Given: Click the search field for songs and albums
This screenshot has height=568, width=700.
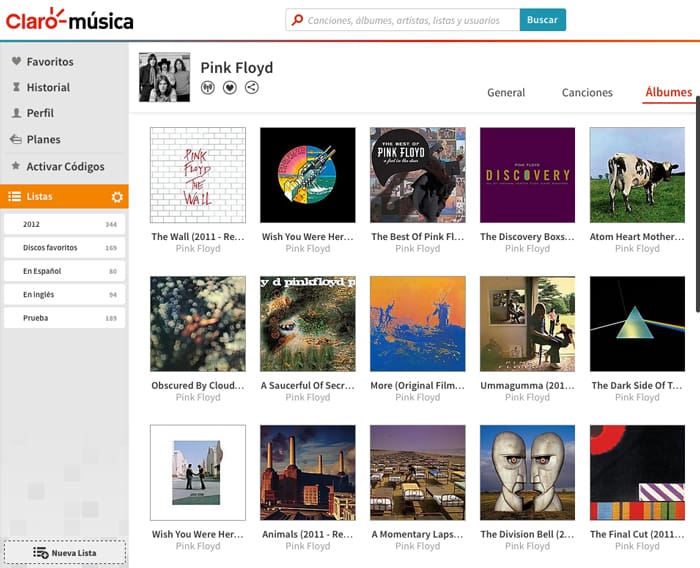Looking at the screenshot, I should [x=403, y=20].
